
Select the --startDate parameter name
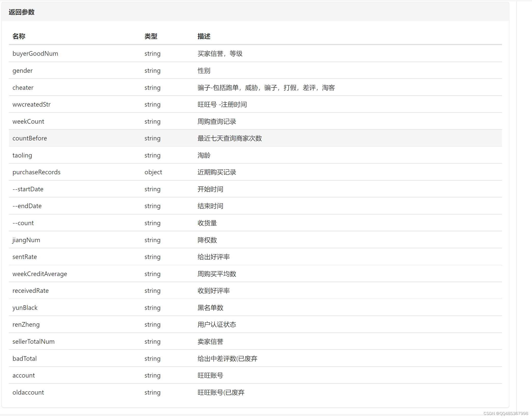(x=28, y=189)
